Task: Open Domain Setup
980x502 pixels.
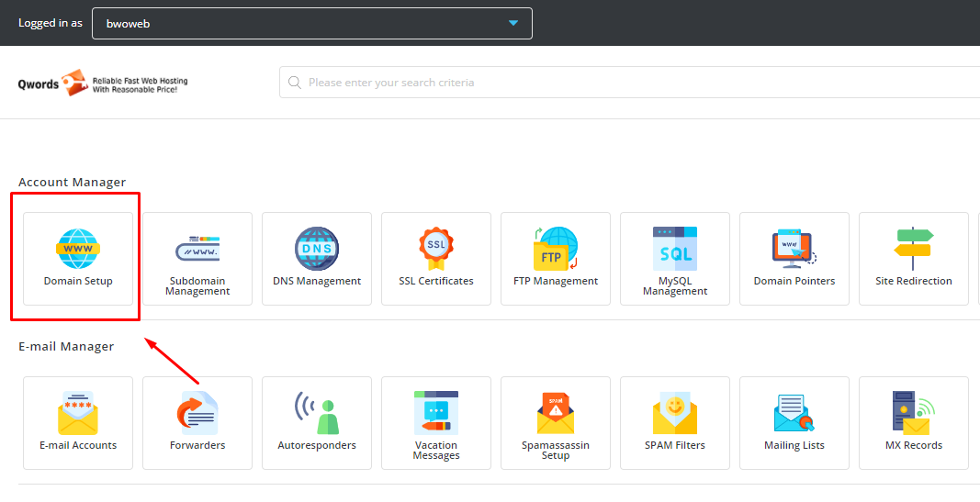Action: [78, 258]
